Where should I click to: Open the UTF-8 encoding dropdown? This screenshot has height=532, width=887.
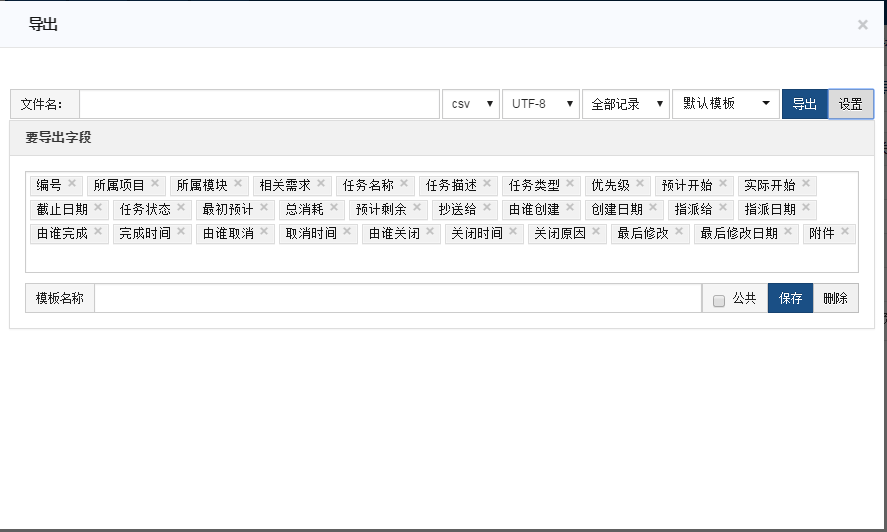[541, 104]
